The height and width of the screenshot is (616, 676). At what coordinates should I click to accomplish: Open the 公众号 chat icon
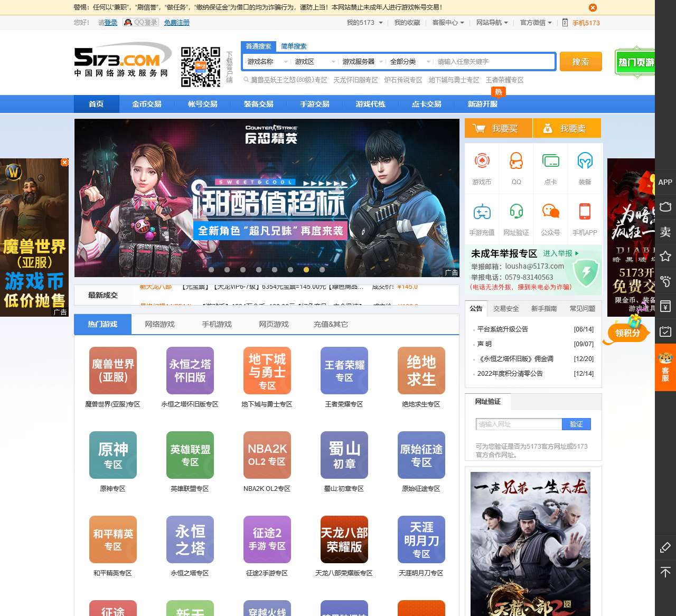point(550,211)
